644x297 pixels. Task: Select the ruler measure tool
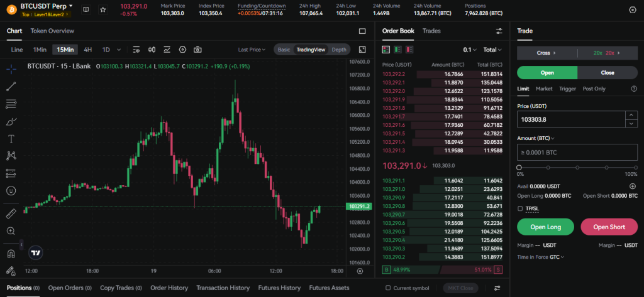[x=11, y=213]
